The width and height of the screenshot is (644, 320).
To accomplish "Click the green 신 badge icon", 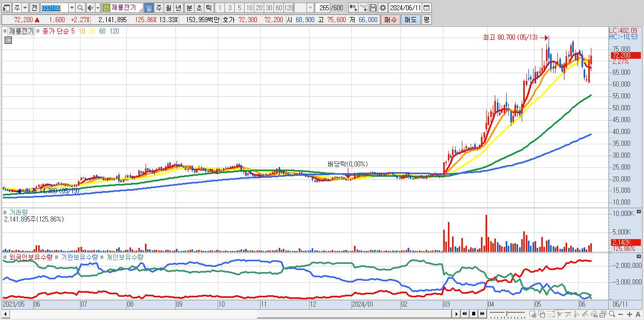I will coord(106,8).
